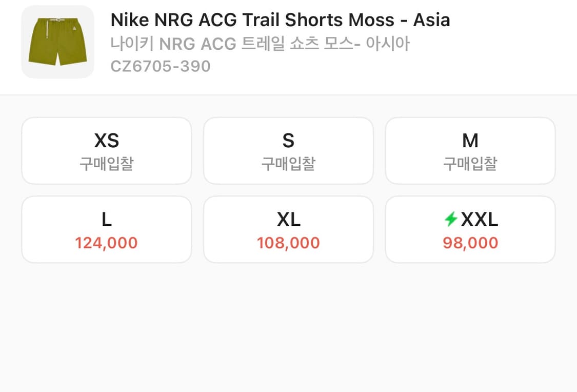Click the 108,000 price text
Viewport: 577px width, 392px height.
coord(288,243)
